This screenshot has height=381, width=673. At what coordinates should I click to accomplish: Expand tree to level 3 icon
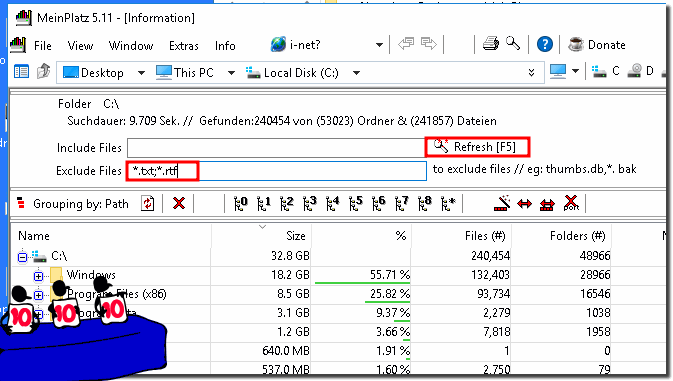pos(309,203)
